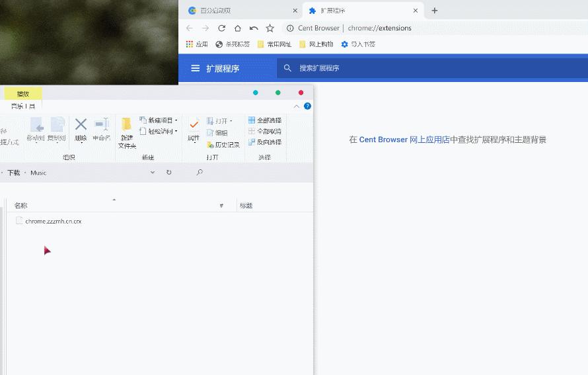588x375 pixels.
Task: Collapse the Explorer ribbon with the chevron
Action: pyautogui.click(x=296, y=106)
